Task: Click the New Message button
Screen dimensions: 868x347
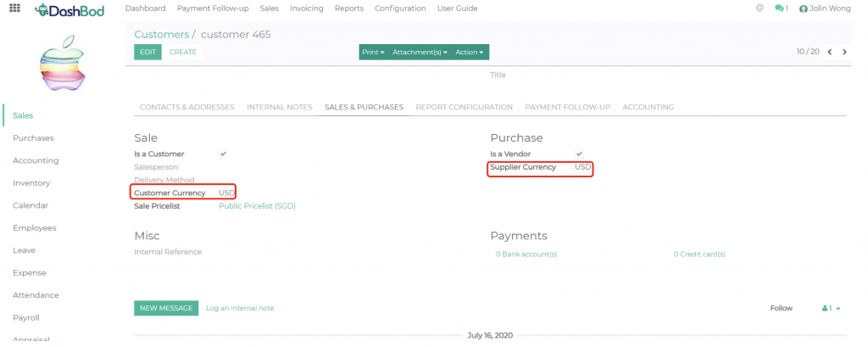Action: pyautogui.click(x=166, y=308)
